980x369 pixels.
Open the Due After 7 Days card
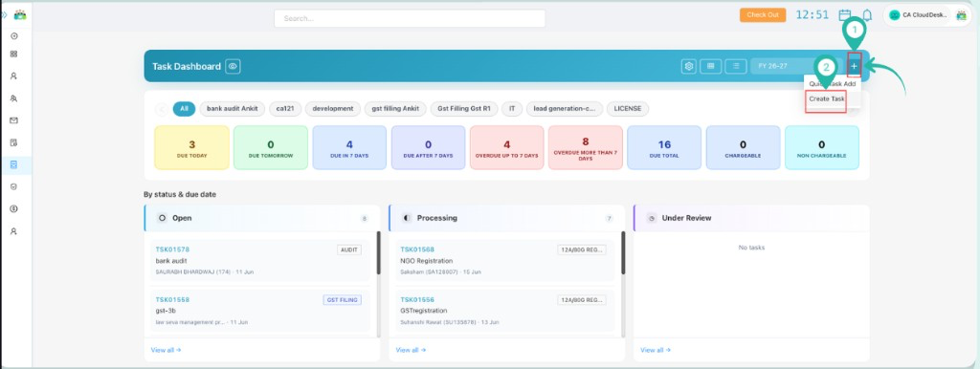click(x=428, y=147)
